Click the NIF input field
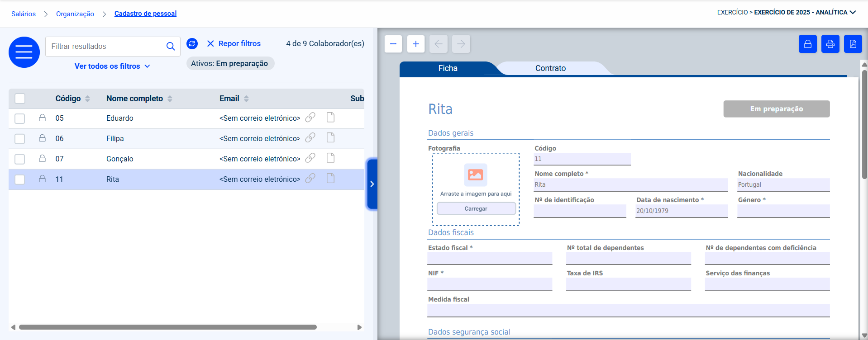Viewport: 868px width, 340px height. tap(490, 284)
